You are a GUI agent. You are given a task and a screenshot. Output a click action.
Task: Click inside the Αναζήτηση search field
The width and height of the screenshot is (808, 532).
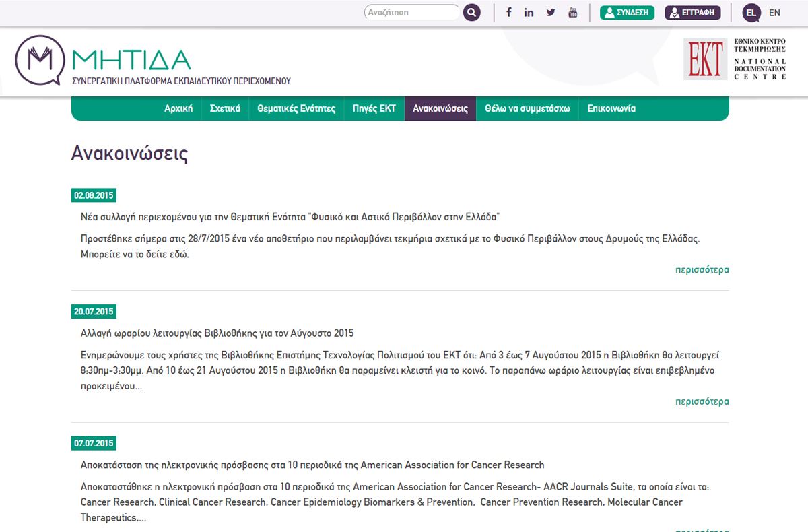411,12
